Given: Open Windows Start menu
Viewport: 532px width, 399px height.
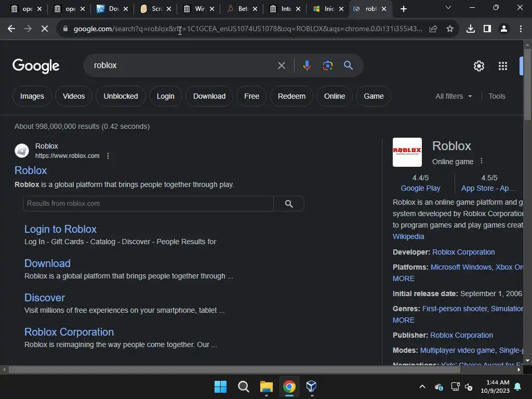Looking at the screenshot, I should click(x=220, y=387).
